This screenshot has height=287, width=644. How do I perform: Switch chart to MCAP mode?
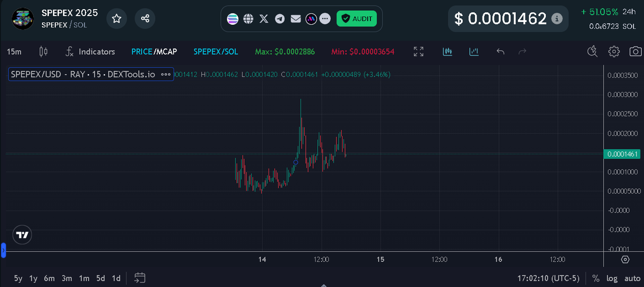tap(166, 52)
